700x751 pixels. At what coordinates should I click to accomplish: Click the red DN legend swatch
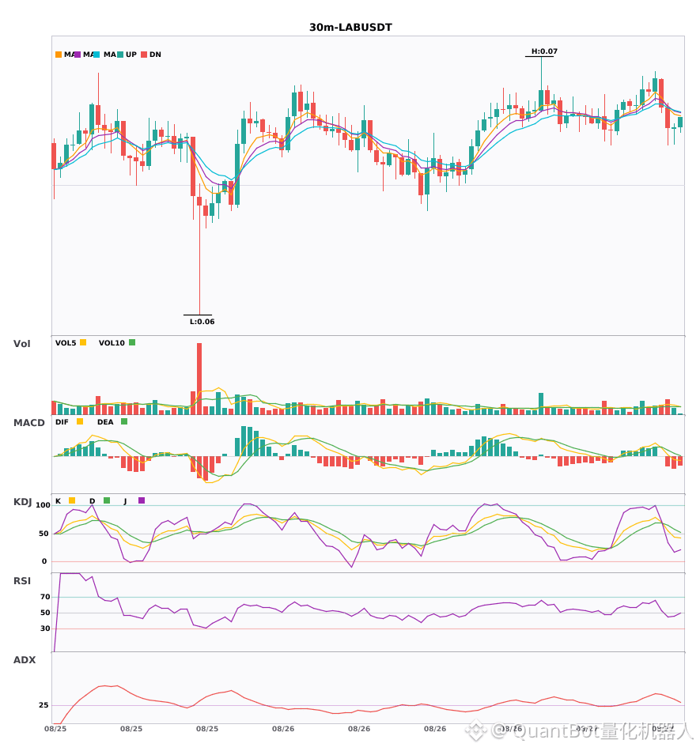coord(144,55)
